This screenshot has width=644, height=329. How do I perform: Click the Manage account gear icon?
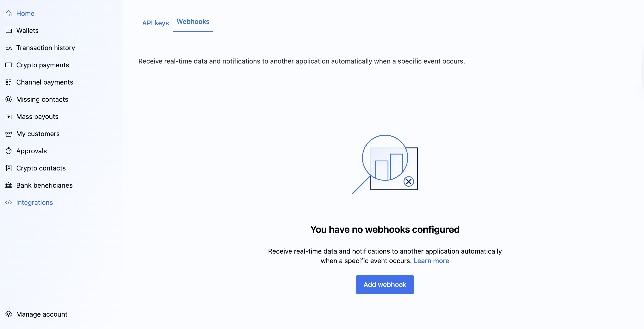[x=9, y=314]
